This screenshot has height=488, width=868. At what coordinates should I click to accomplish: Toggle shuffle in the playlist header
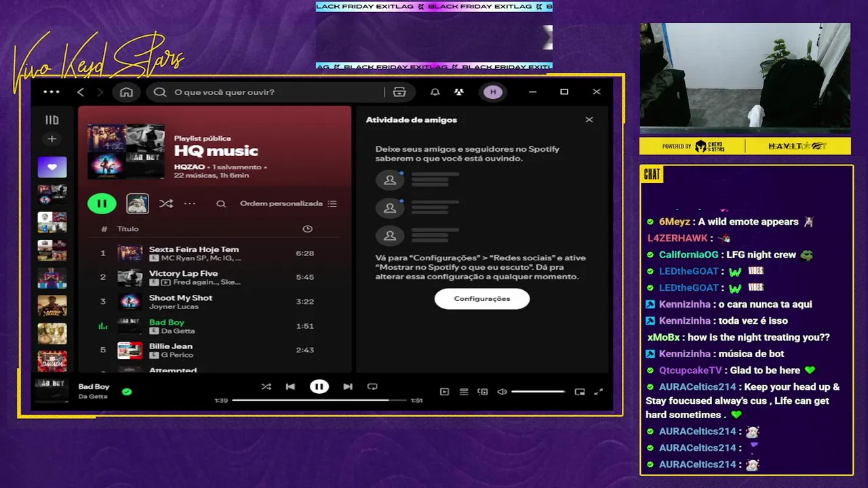pos(165,203)
